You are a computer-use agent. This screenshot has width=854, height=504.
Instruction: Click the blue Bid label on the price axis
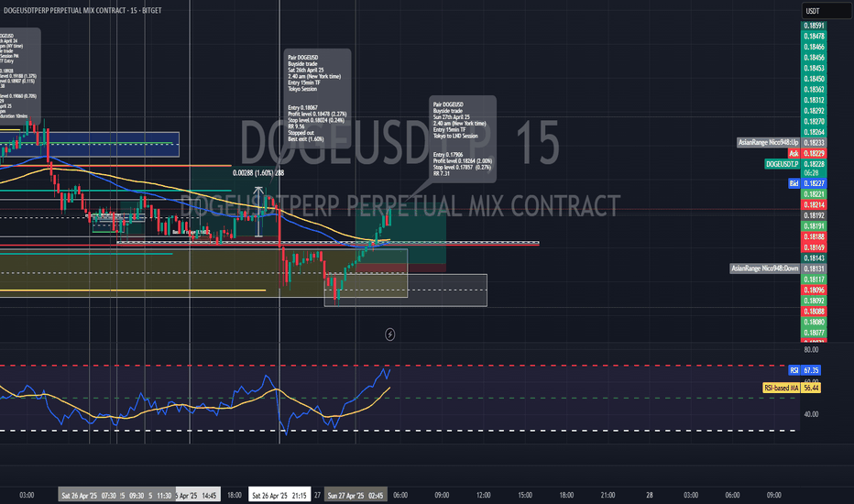point(794,183)
